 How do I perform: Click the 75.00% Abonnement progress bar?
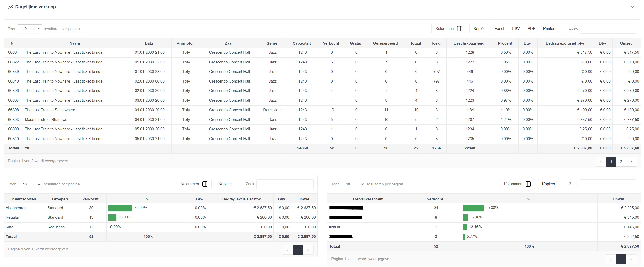pos(120,208)
